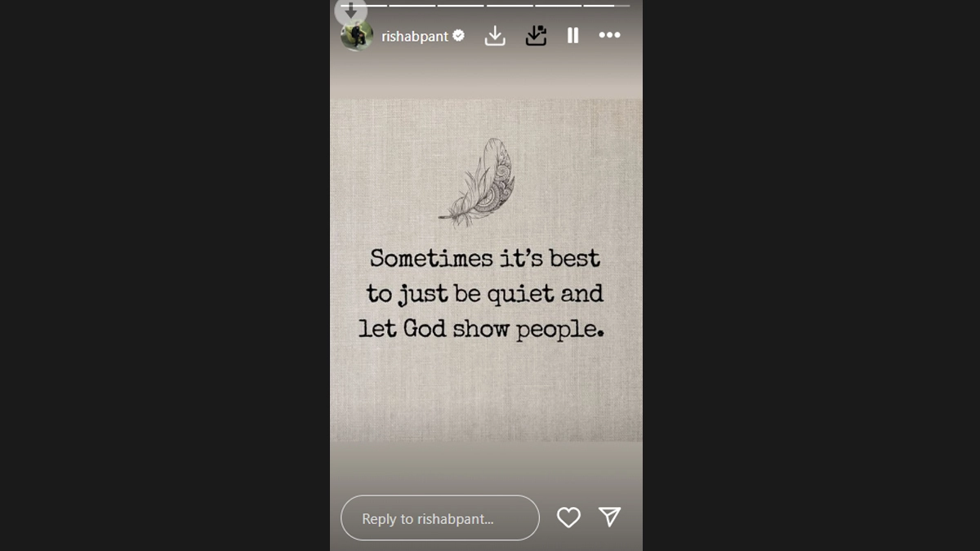
Task: Focus the Reply to rishabpant field
Action: pos(440,518)
